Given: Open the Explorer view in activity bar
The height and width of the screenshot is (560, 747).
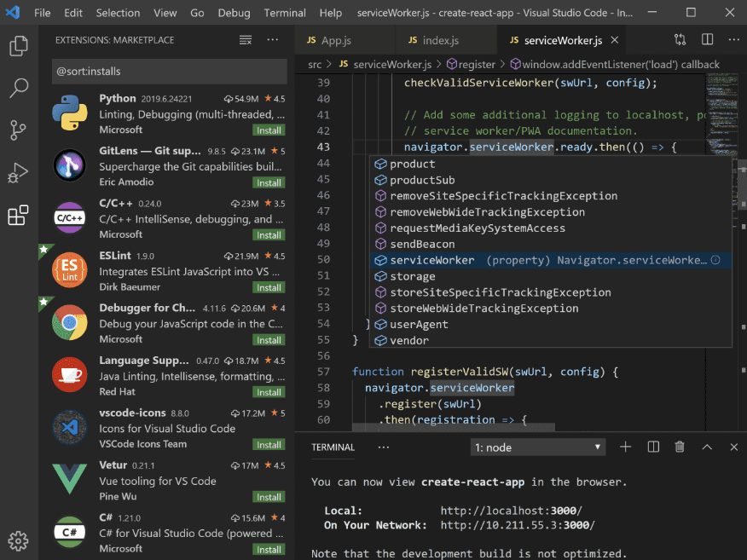Looking at the screenshot, I should point(19,46).
